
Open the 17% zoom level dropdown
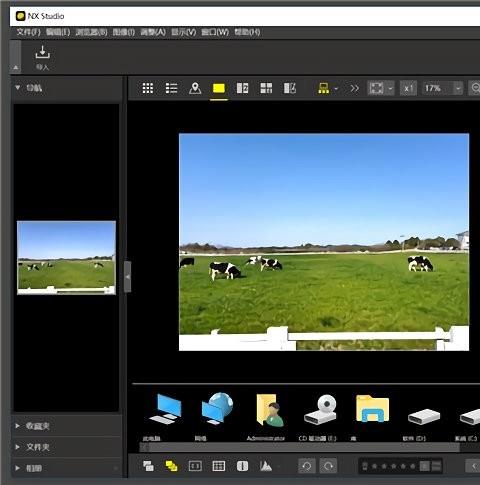pyautogui.click(x=458, y=89)
